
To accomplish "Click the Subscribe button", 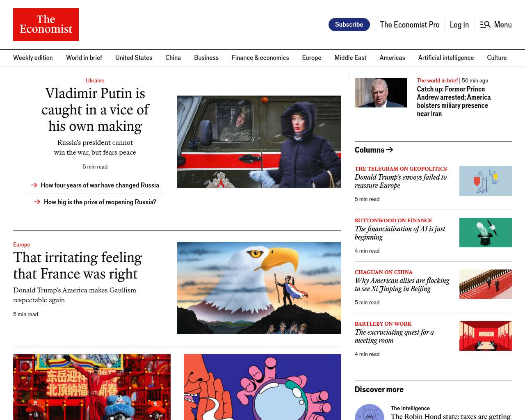I will pos(349,25).
